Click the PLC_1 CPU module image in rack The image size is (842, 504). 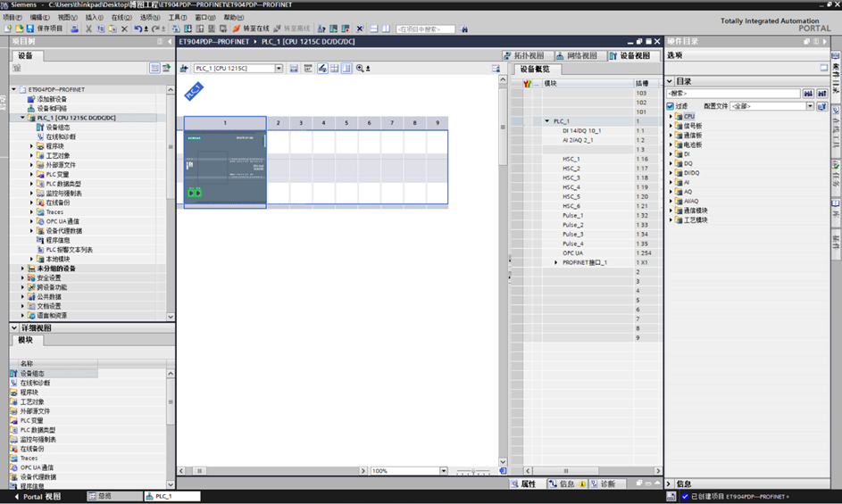pos(225,168)
